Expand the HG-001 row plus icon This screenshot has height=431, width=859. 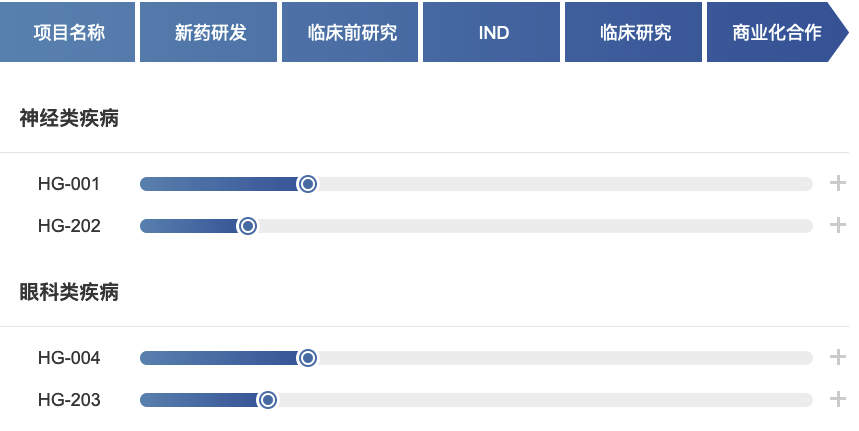[838, 183]
